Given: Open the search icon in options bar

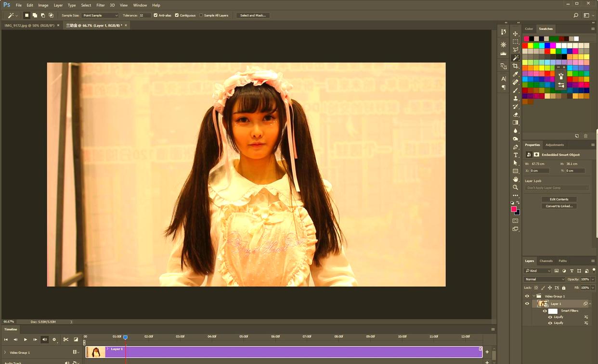Looking at the screenshot, I should (x=575, y=15).
